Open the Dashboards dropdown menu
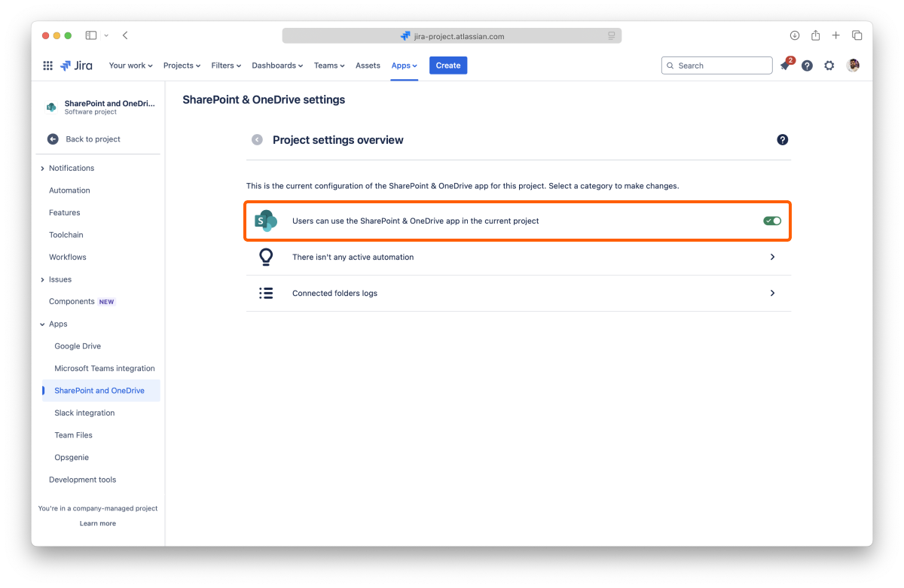The image size is (904, 588). (276, 66)
